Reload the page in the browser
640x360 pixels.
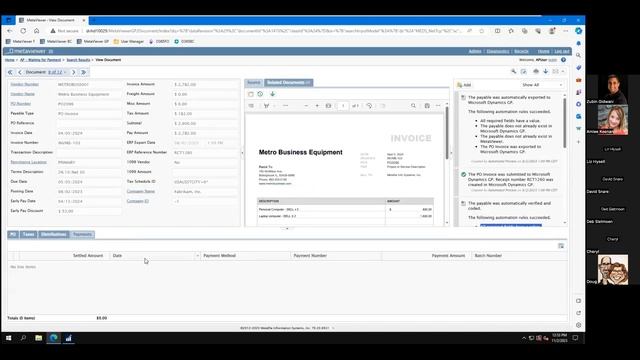tap(23, 31)
